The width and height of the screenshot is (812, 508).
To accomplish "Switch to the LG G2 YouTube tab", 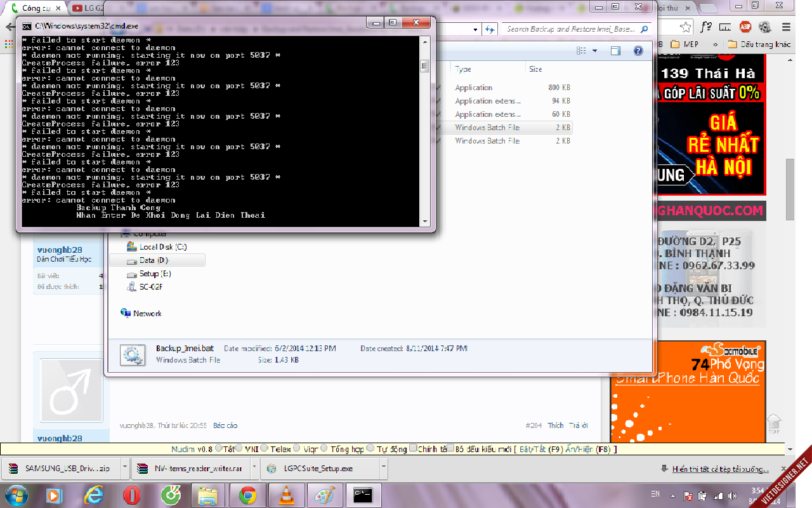I will point(86,8).
